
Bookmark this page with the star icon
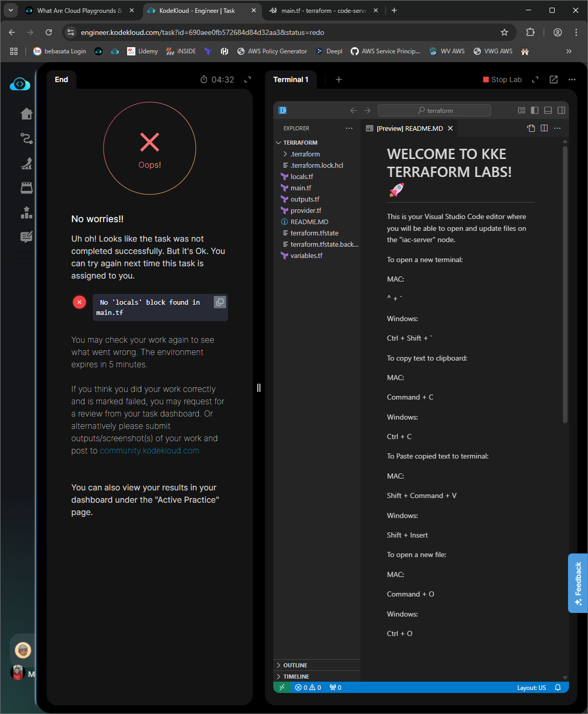coord(504,32)
